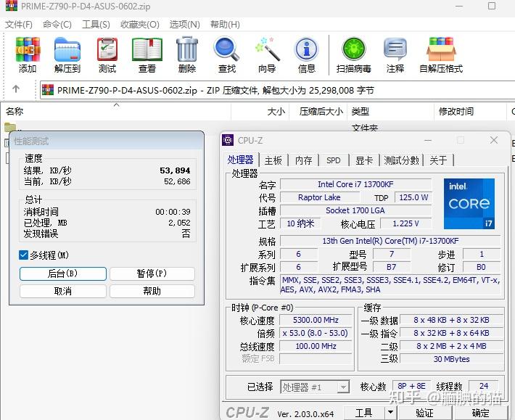515x420 pixels.
Task: Sort by the 压缩后大小 column header
Action: [318, 112]
